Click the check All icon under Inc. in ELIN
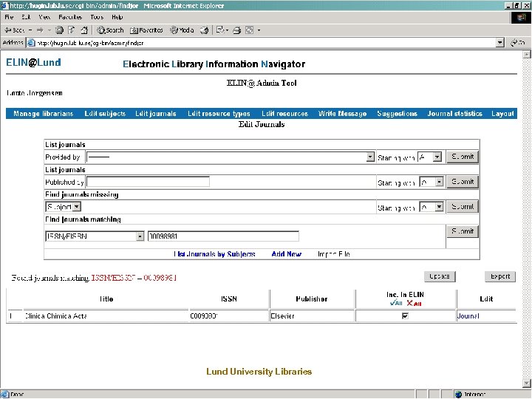 click(396, 303)
